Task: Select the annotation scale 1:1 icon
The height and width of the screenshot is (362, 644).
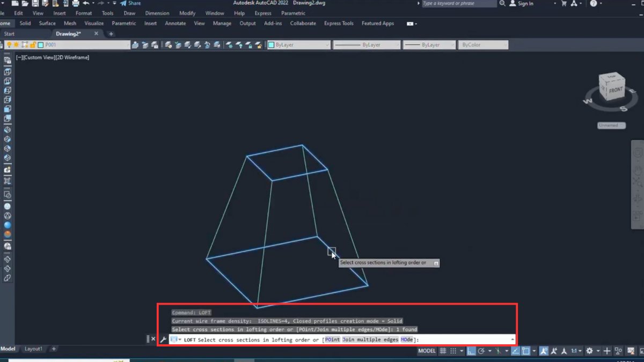Action: pos(573,351)
